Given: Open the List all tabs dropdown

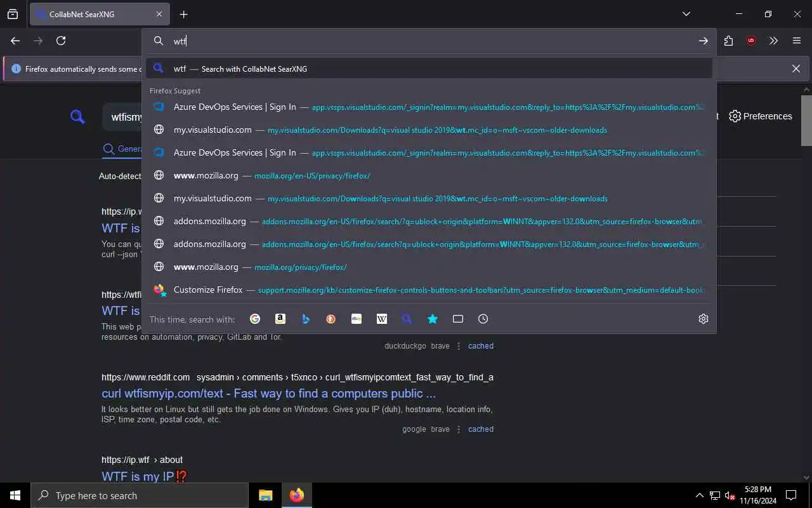Looking at the screenshot, I should coord(686,14).
